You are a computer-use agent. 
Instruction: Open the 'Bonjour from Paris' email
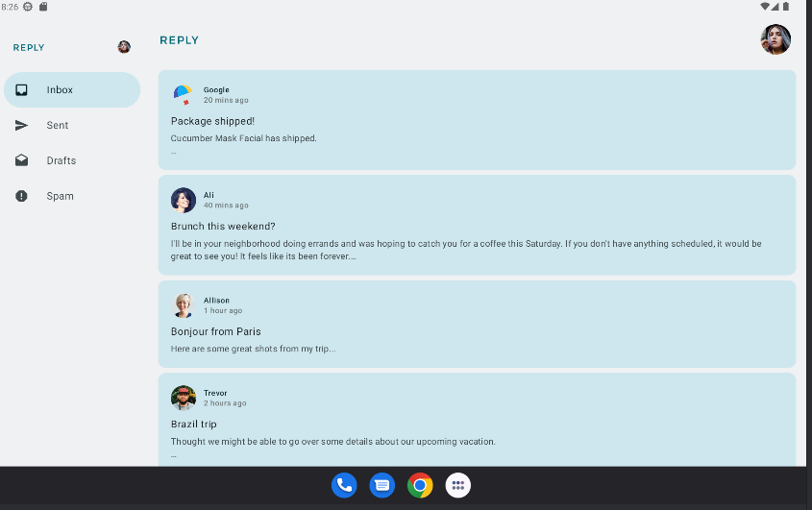click(x=477, y=324)
